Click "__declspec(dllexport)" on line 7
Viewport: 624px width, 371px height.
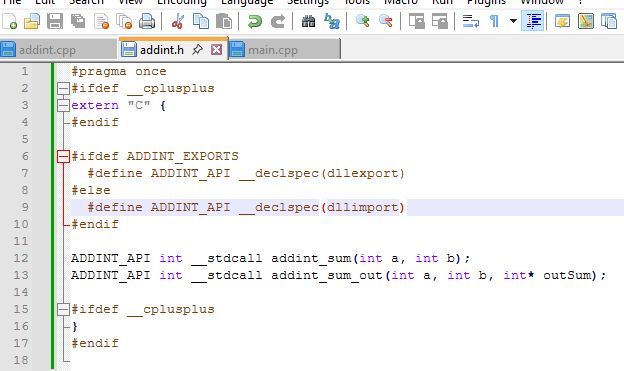tap(322, 174)
